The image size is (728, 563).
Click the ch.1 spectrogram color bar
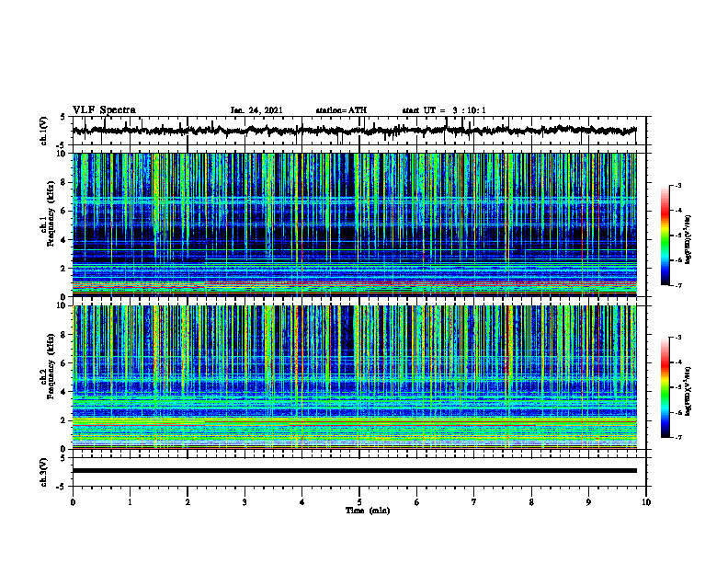(x=665, y=236)
